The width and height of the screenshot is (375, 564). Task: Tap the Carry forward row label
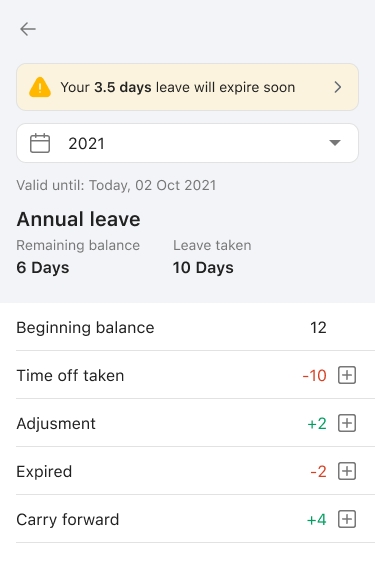click(x=68, y=520)
